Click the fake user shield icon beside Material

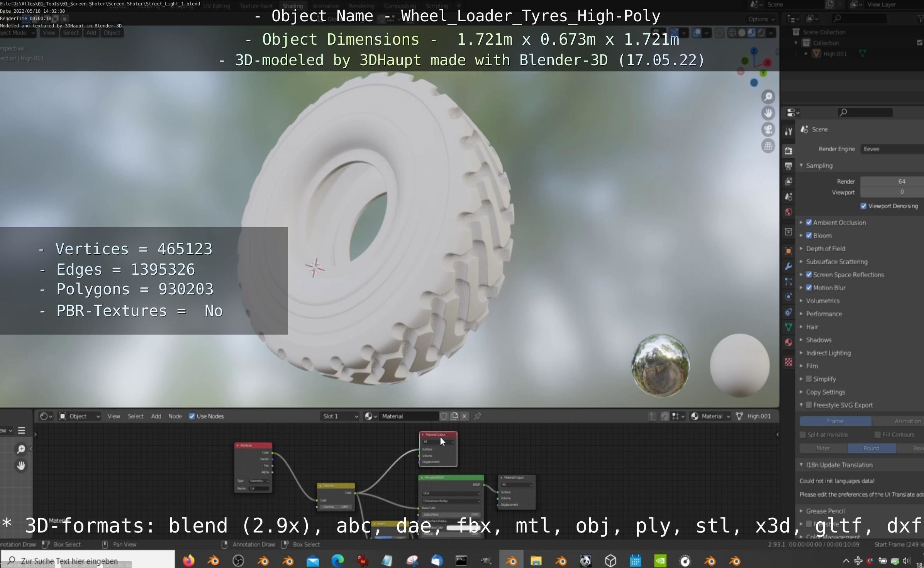click(444, 416)
